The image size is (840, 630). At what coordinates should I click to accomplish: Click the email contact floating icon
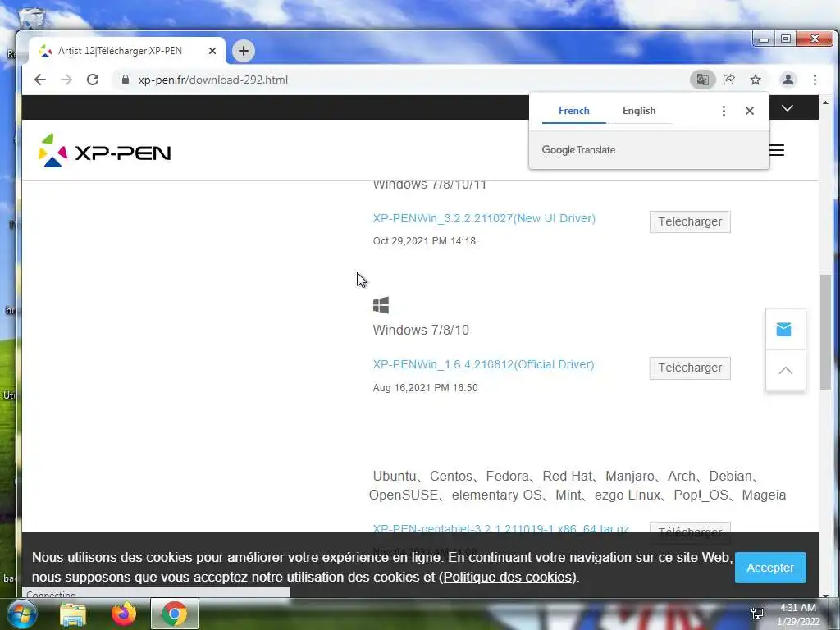[783, 329]
